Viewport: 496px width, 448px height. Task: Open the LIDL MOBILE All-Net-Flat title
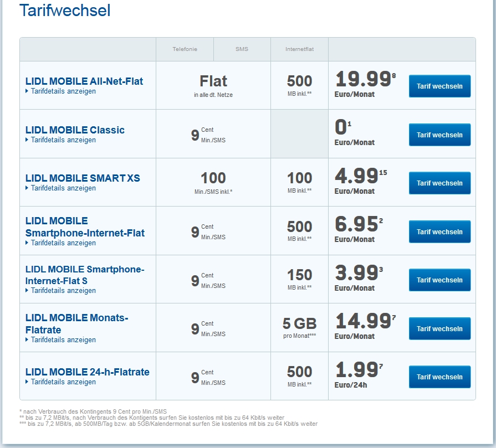pyautogui.click(x=84, y=81)
